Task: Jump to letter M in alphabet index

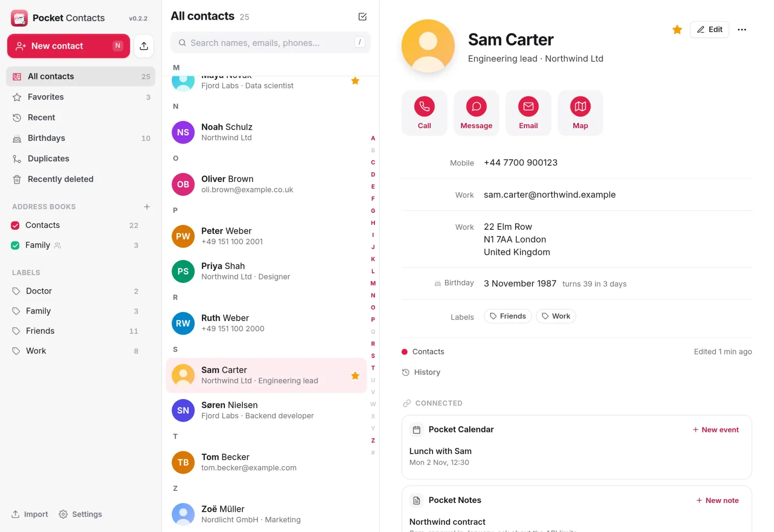Action: coord(373,283)
